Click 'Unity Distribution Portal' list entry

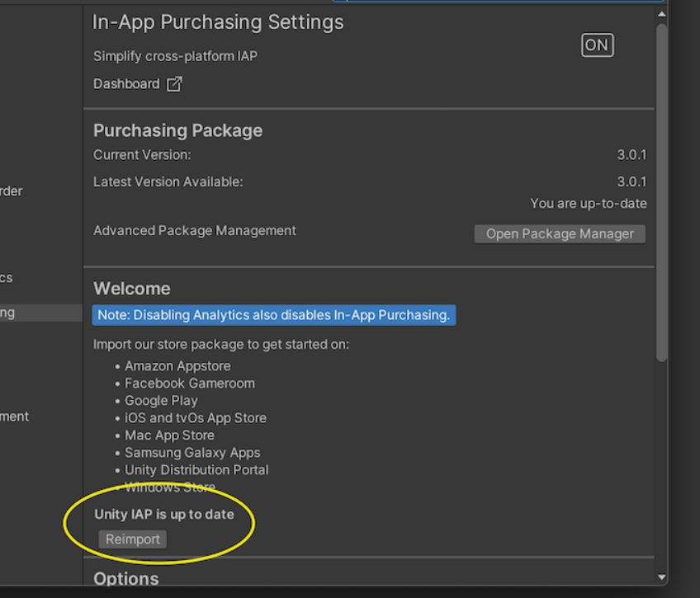coord(196,470)
